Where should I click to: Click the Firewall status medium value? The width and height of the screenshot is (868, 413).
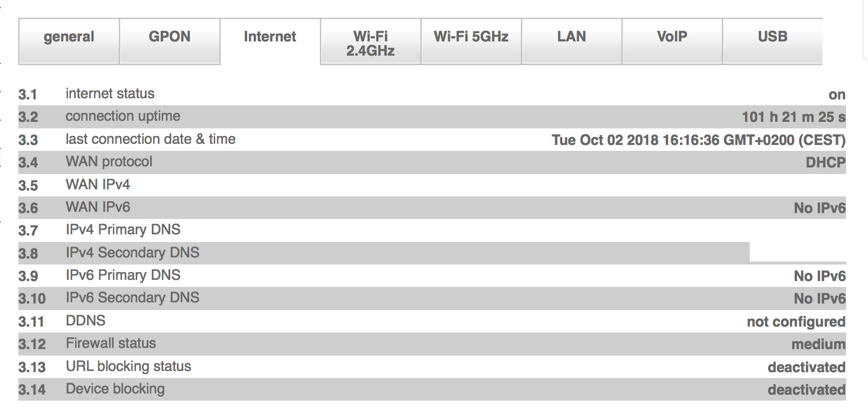818,344
